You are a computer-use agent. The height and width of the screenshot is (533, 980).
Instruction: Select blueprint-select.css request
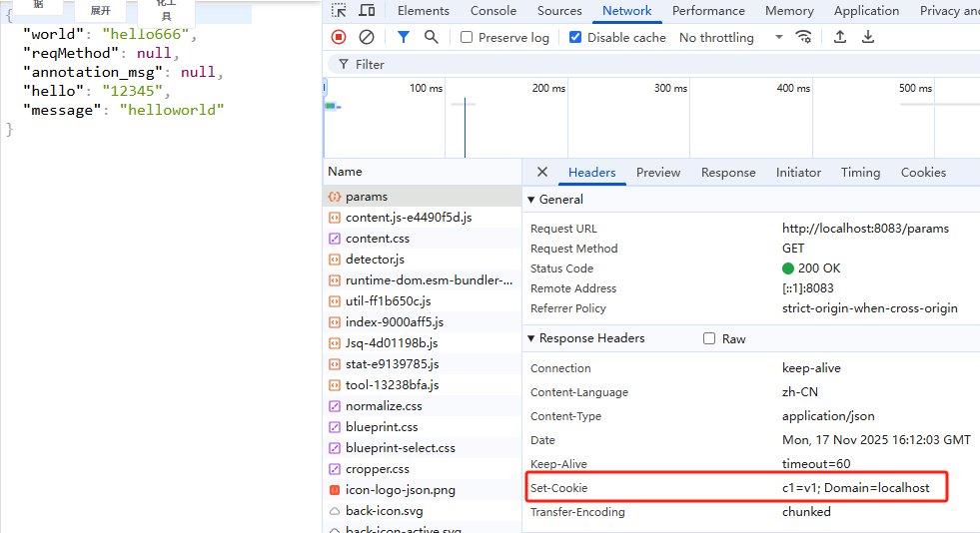423,448
